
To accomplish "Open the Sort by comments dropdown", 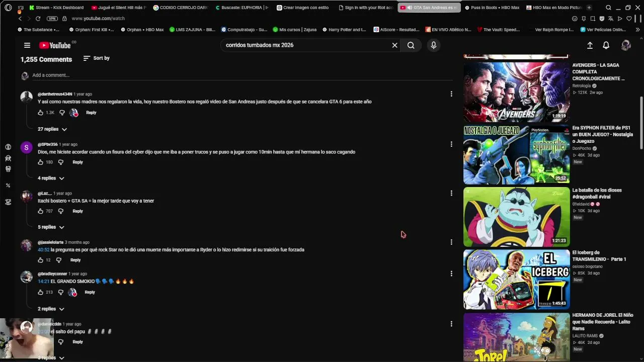I will (x=97, y=58).
